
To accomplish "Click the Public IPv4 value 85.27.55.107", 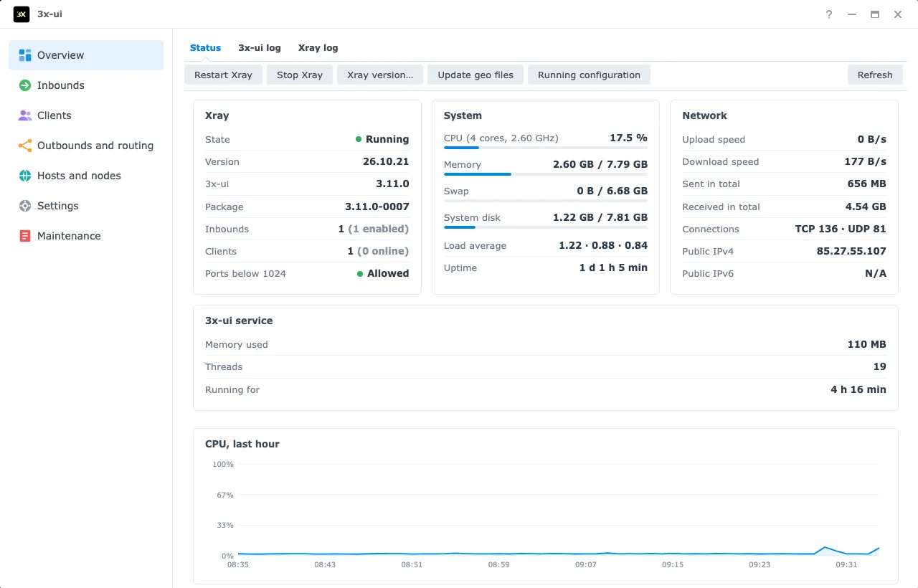I will [851, 251].
